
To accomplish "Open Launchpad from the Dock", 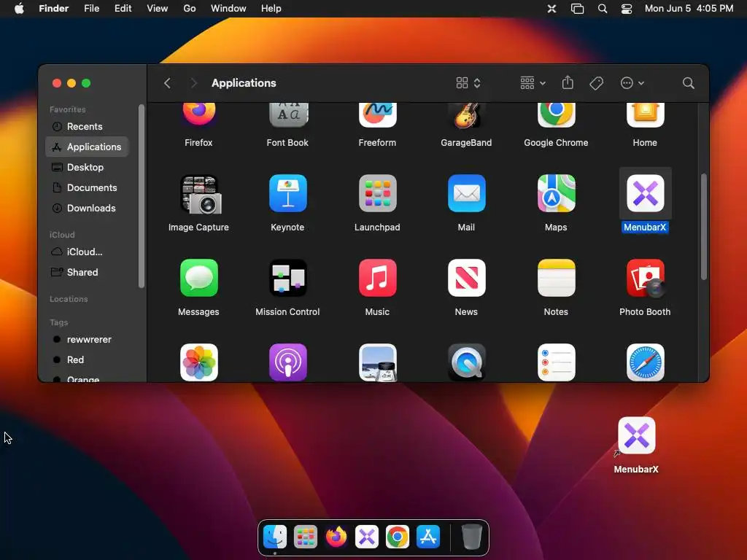I will pos(306,537).
